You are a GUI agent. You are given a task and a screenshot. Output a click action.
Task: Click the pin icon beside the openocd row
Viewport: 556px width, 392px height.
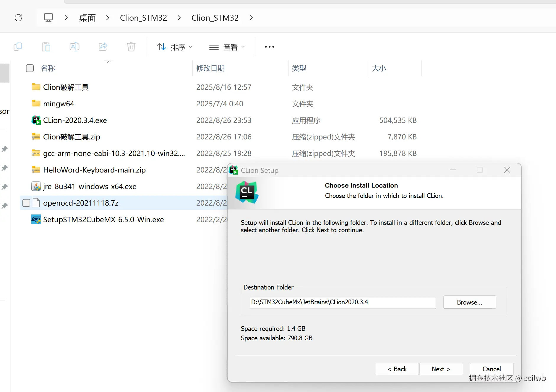click(5, 206)
